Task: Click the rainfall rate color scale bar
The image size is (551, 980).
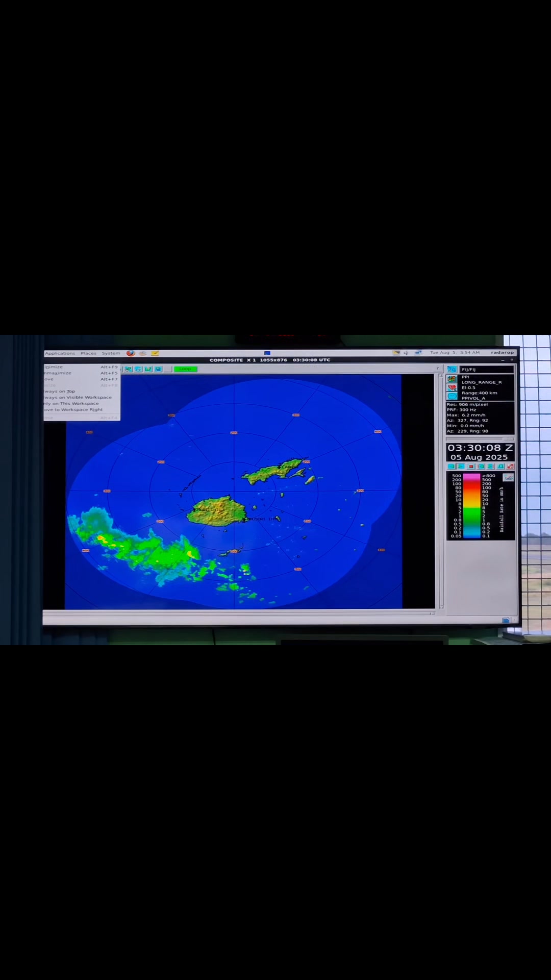Action: click(472, 506)
